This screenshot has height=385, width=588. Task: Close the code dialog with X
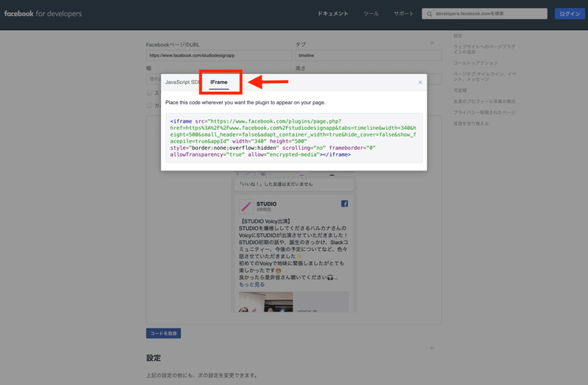click(420, 82)
